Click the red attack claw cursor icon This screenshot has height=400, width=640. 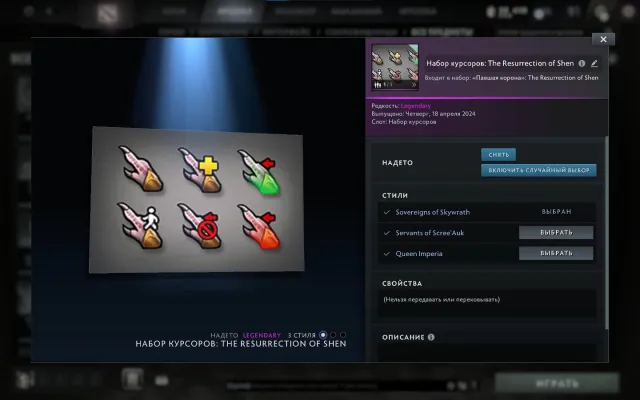259,227
